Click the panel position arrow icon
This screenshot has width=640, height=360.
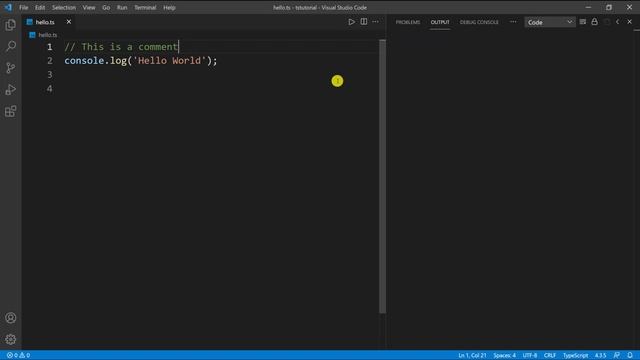click(x=618, y=22)
